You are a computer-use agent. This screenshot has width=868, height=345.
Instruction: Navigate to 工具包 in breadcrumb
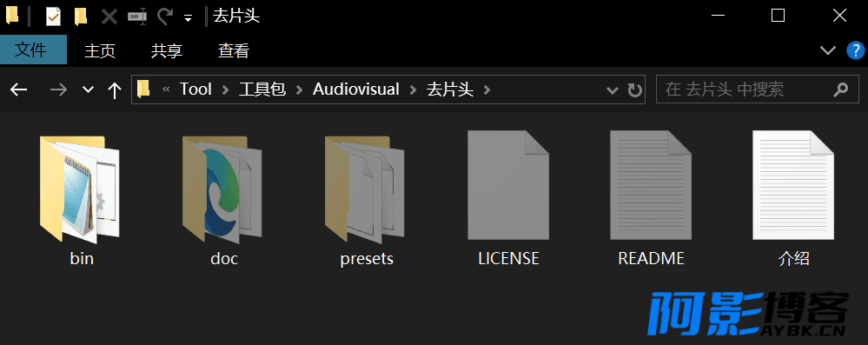pos(262,90)
